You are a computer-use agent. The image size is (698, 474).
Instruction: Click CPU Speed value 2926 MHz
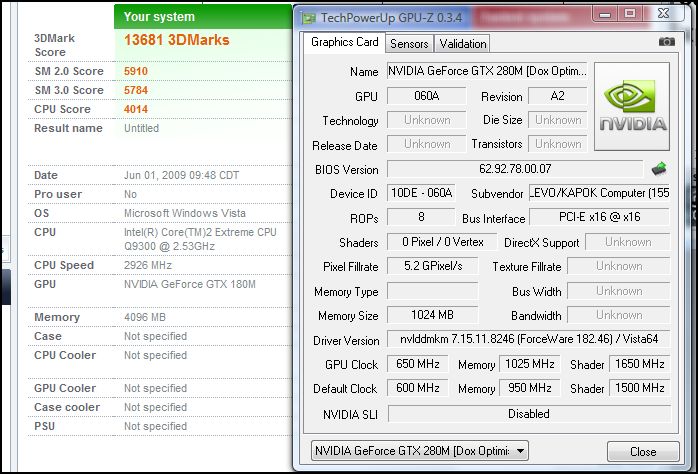pos(148,265)
